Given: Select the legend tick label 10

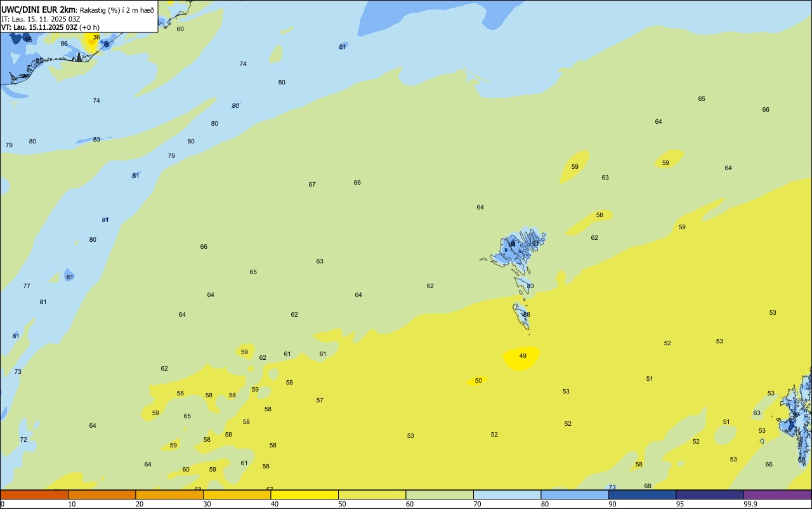Looking at the screenshot, I should (72, 504).
